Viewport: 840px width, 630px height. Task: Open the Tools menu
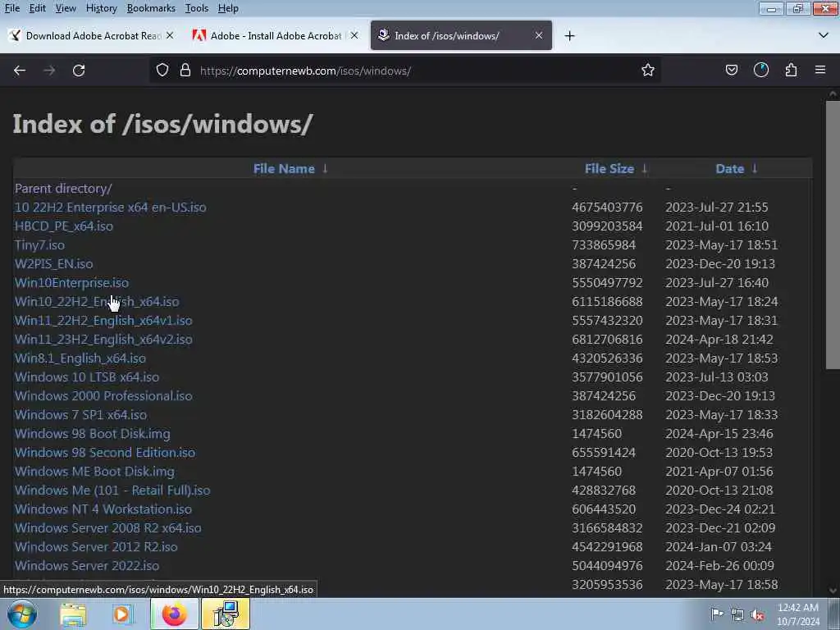[x=197, y=8]
